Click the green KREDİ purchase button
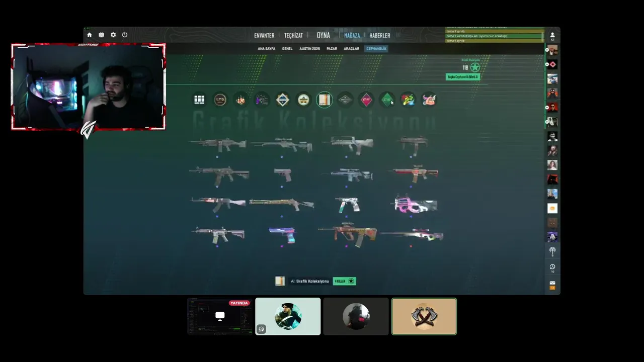644x362 pixels. tap(345, 281)
